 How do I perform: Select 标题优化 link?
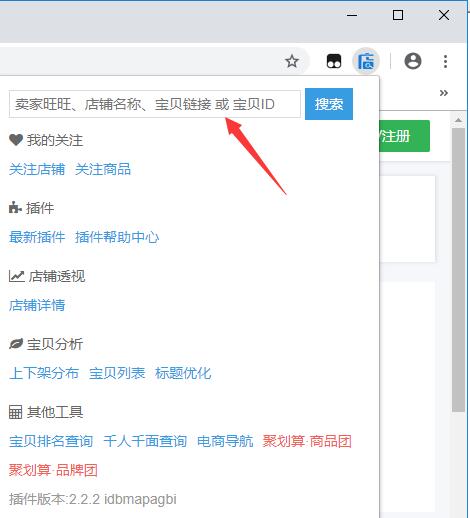point(183,373)
